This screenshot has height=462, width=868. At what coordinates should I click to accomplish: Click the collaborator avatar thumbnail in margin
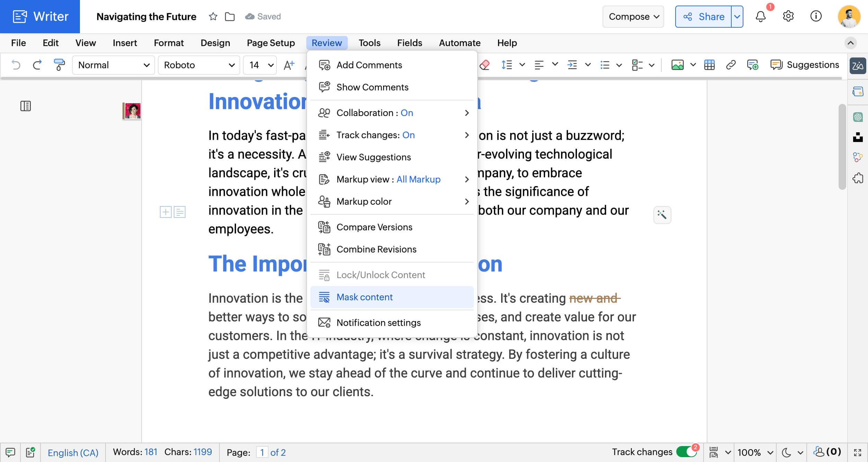[x=132, y=111]
